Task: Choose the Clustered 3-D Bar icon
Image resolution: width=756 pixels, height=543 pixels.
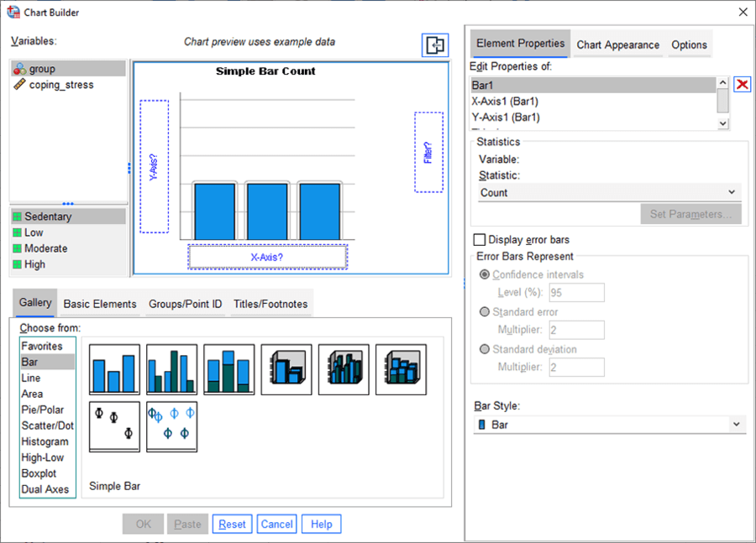Action: click(344, 369)
